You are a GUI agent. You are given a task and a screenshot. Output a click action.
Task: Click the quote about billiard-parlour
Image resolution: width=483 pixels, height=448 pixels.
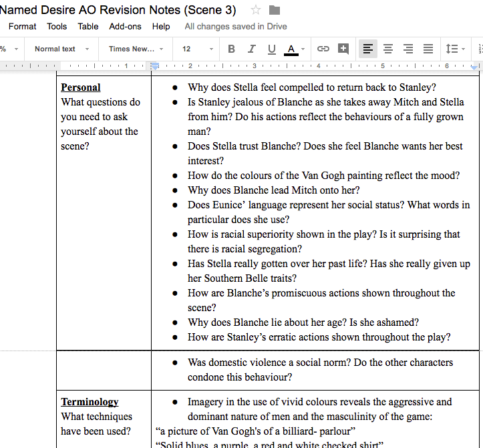tap(255, 431)
